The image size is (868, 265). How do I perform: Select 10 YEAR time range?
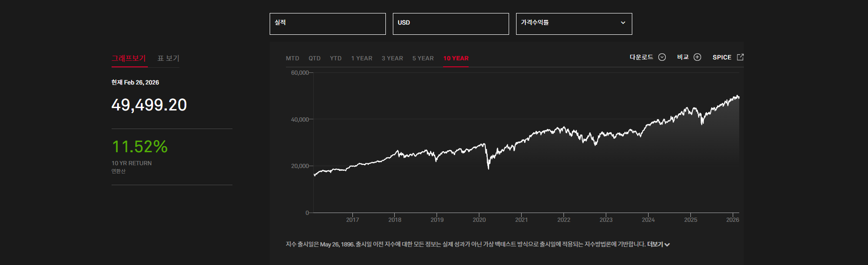click(456, 58)
